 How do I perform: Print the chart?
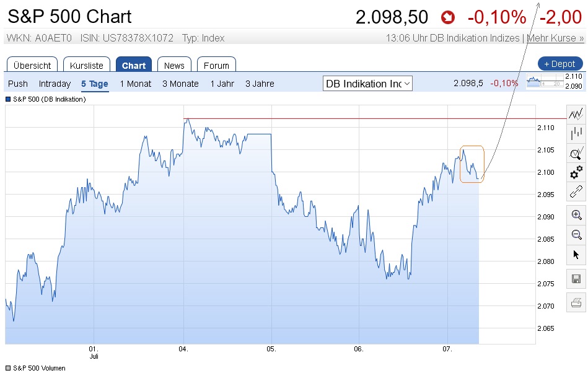(576, 302)
